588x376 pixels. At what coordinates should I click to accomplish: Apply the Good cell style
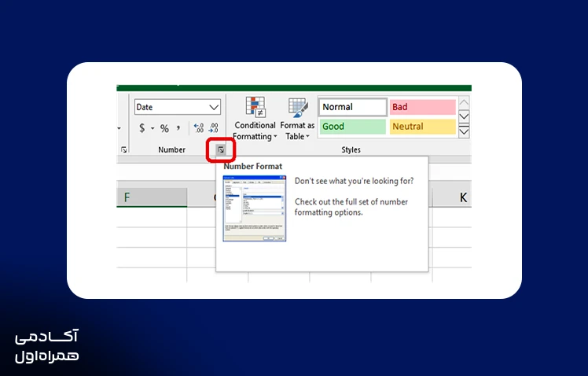coord(352,127)
